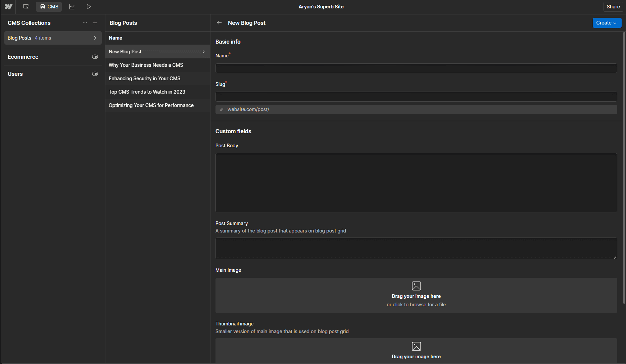Viewport: 626px width, 364px height.
Task: Open the site analytics chart icon
Action: coord(72,7)
